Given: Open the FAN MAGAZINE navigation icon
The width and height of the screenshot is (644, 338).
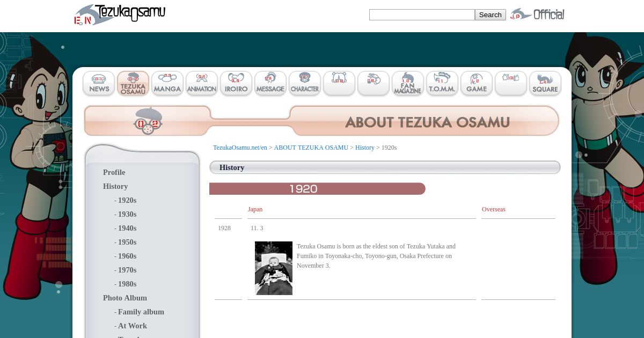Looking at the screenshot, I should (408, 84).
